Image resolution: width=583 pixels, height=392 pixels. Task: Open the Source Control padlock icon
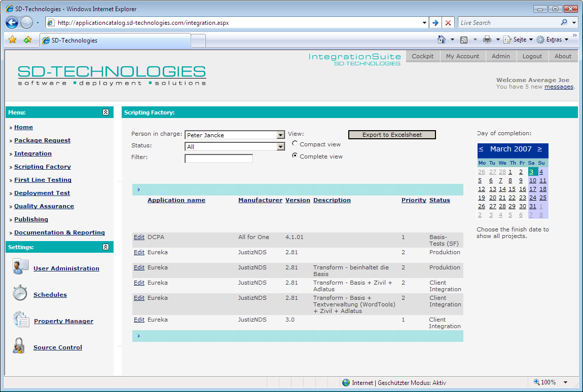coord(19,346)
